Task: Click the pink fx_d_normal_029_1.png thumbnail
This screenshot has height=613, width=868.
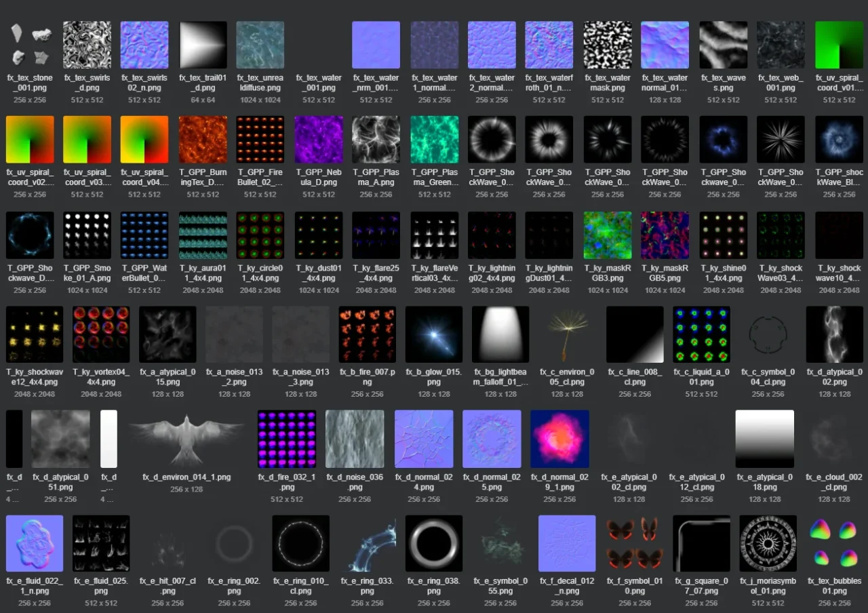Action: click(559, 439)
